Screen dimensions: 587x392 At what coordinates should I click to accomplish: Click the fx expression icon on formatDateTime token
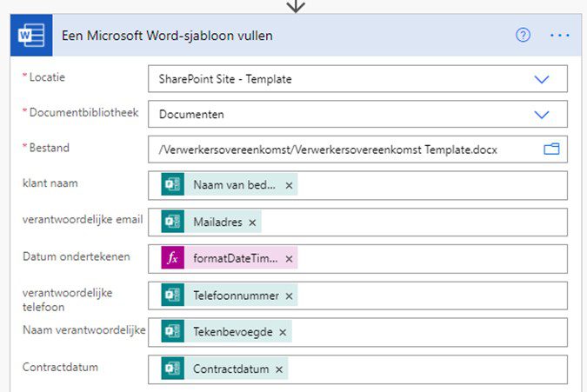coord(172,258)
